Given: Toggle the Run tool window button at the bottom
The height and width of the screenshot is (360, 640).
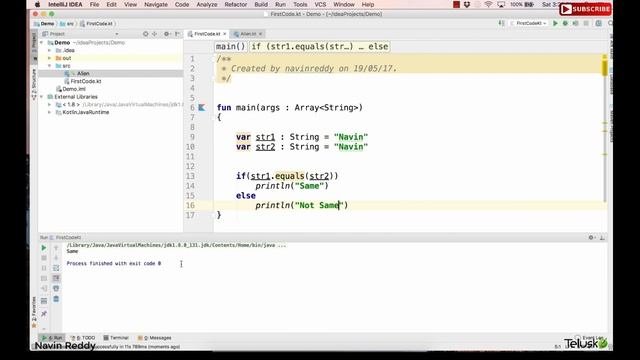Looking at the screenshot, I should (51, 338).
